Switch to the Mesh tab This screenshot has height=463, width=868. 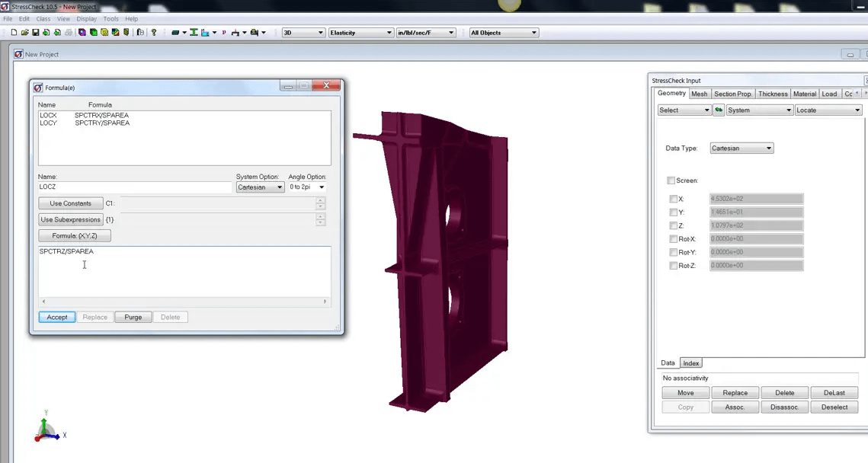tap(699, 93)
